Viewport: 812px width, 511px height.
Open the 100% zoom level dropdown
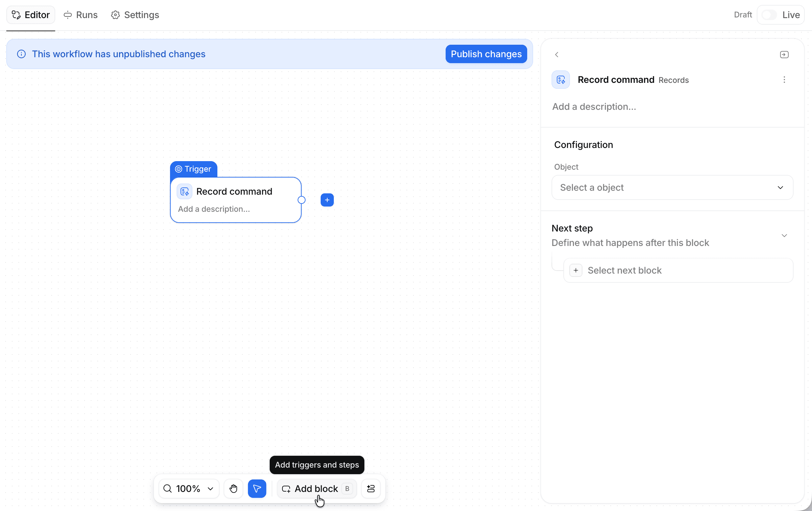click(189, 488)
